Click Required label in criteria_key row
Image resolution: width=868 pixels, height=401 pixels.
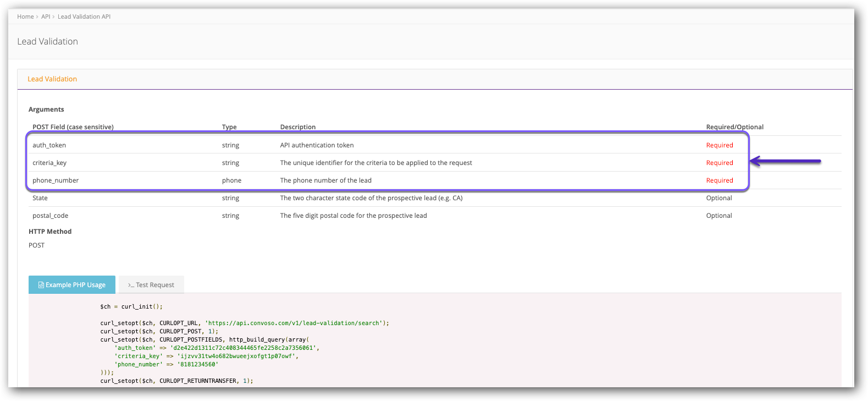[x=720, y=163]
